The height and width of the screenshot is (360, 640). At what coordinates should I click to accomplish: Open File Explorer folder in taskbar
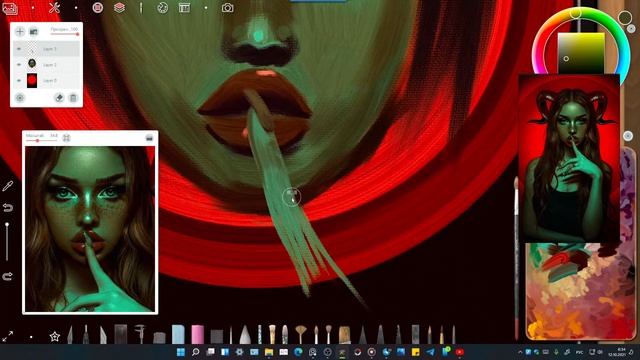click(269, 352)
